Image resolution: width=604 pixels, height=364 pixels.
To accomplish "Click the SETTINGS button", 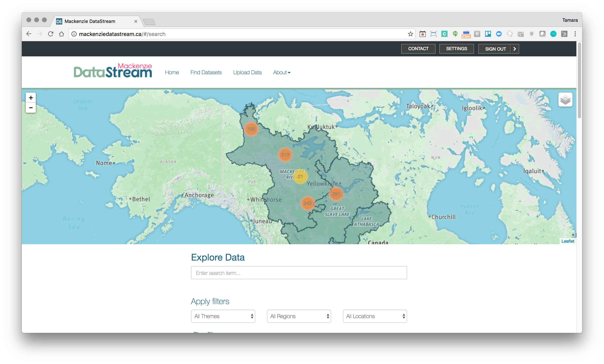I will coord(457,49).
